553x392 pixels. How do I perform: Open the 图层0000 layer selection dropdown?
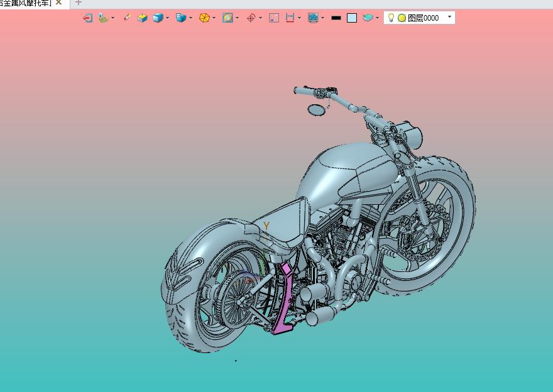(449, 17)
